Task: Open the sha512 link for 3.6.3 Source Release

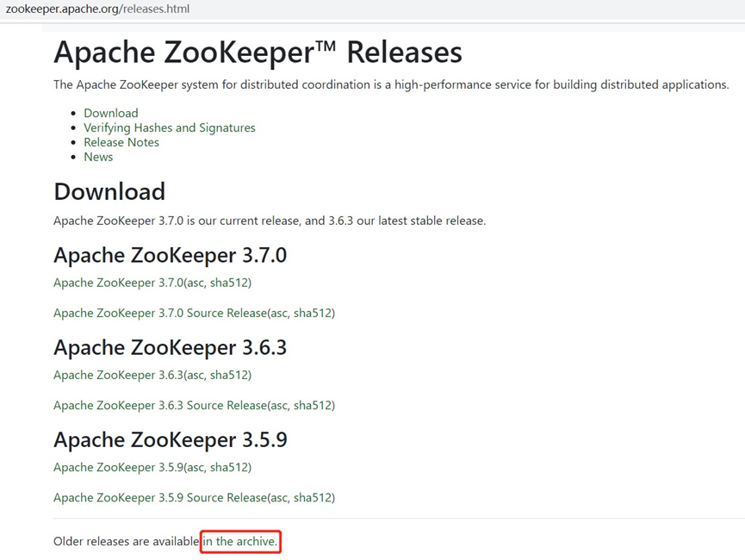Action: (313, 405)
